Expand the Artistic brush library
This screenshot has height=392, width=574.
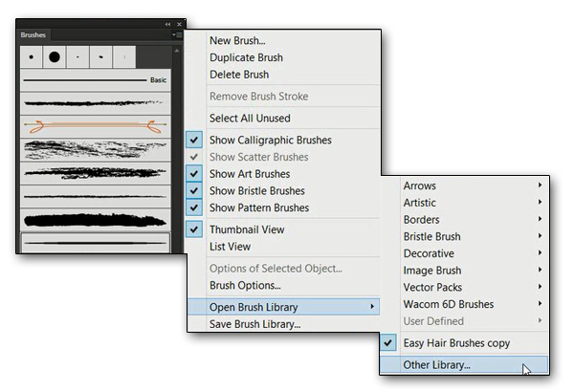(x=464, y=203)
